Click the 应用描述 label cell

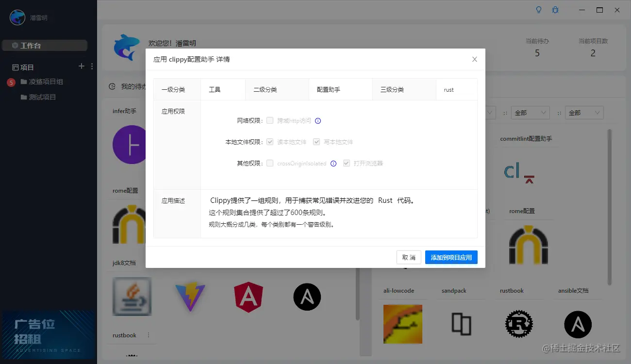177,214
